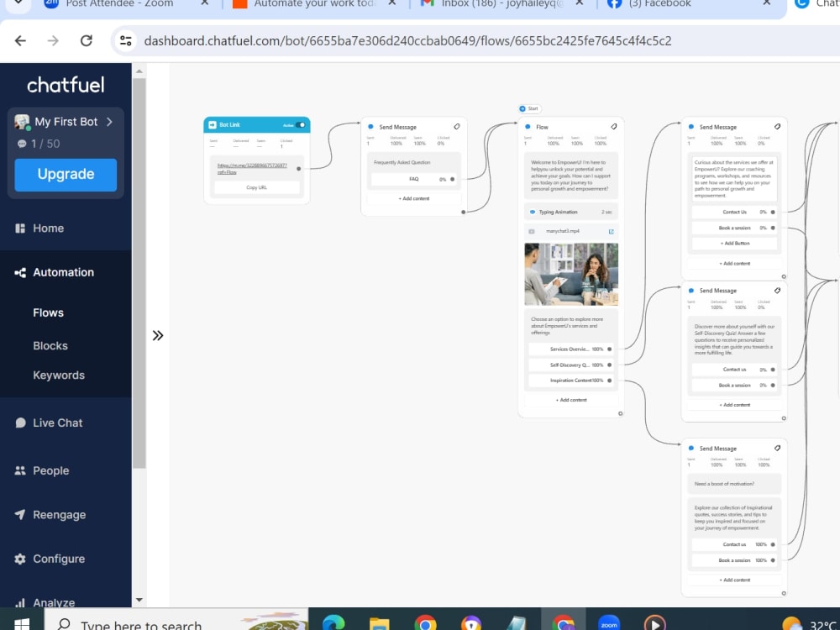The width and height of the screenshot is (840, 630).
Task: Select Flows under Automation
Action: tap(48, 312)
